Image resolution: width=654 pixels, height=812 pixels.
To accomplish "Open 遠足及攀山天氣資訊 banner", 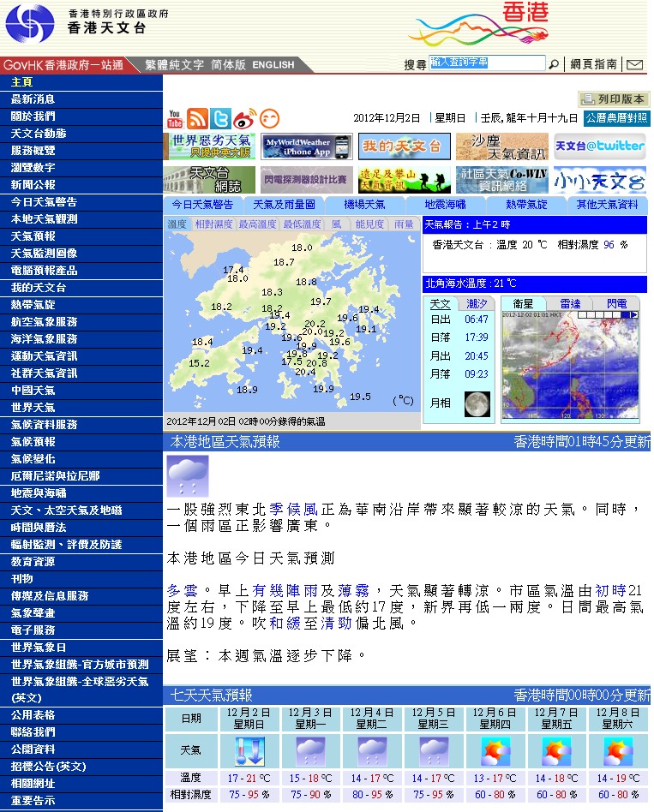I will 405,180.
